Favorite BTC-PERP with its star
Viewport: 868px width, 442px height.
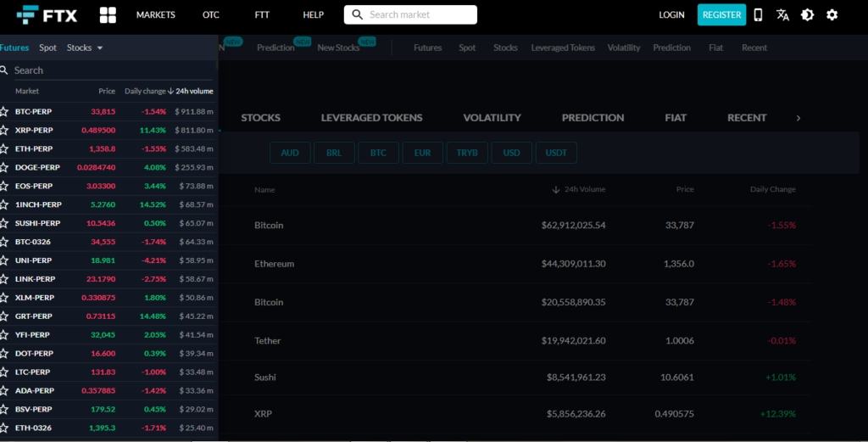click(x=4, y=111)
